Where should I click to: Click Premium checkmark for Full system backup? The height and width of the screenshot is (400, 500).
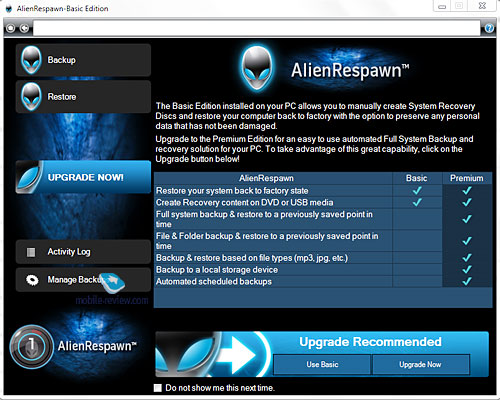(467, 219)
